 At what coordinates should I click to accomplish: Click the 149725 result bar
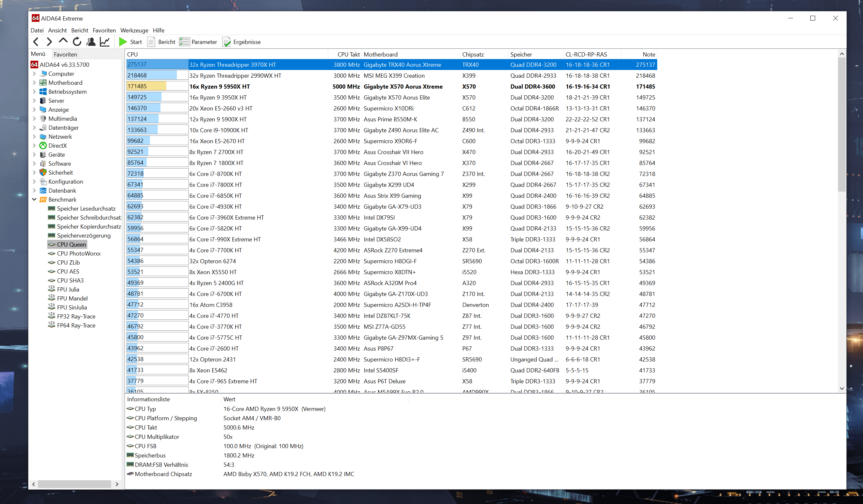pos(157,97)
